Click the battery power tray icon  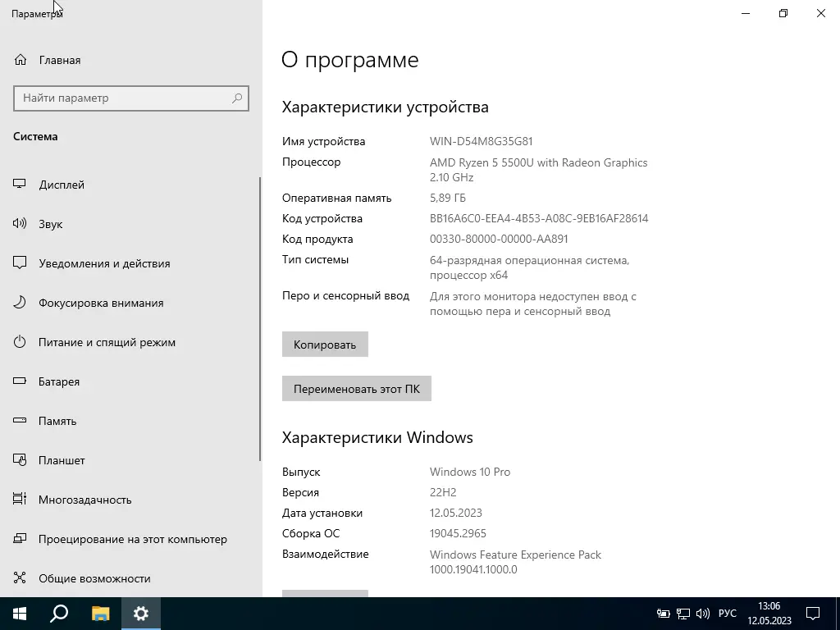[x=663, y=614]
